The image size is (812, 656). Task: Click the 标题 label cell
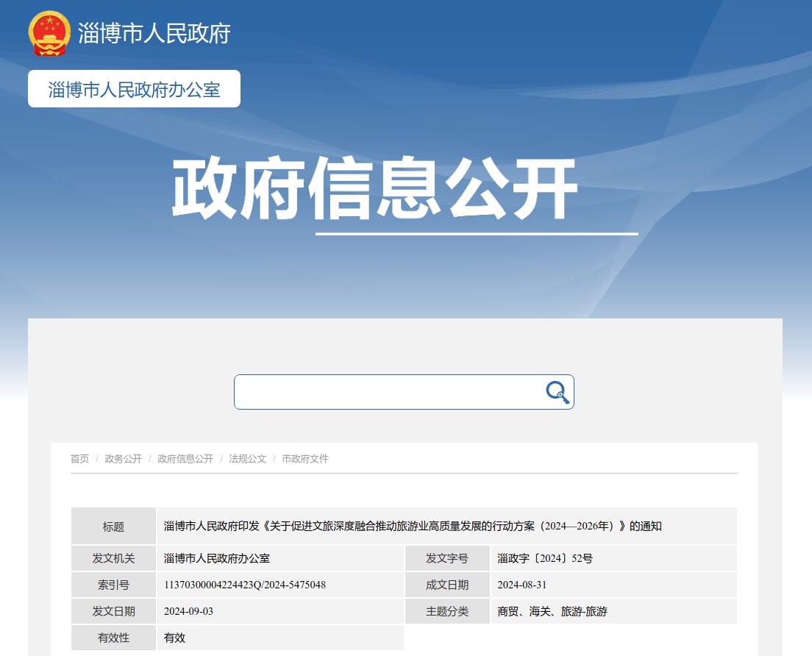click(113, 527)
